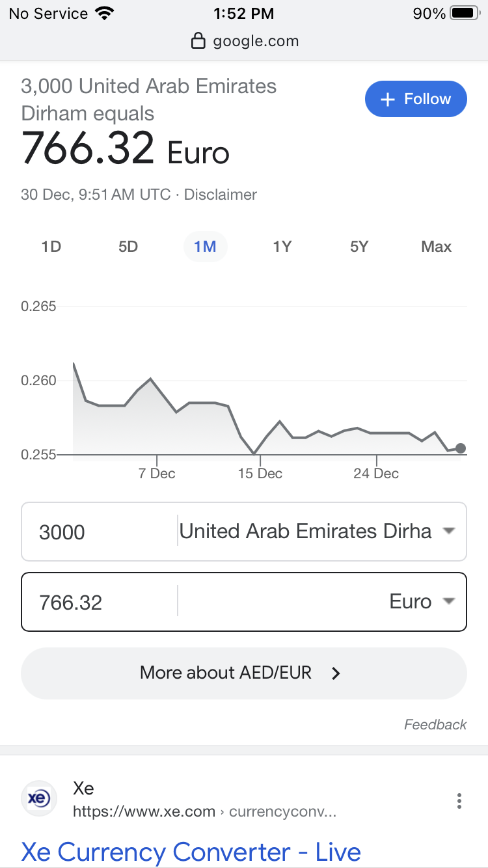Viewport: 488px width, 868px height.
Task: Open More about AED/EUR
Action: click(x=244, y=673)
